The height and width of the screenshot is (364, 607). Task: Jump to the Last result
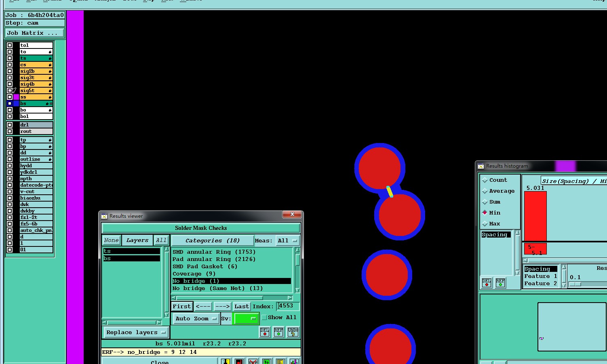(242, 306)
